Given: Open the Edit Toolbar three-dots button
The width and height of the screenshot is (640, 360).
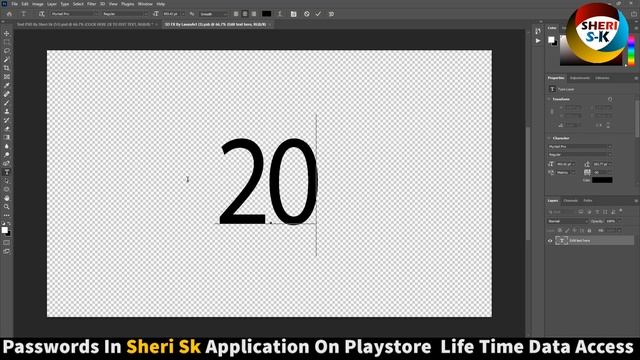Looking at the screenshot, I should [x=7, y=215].
